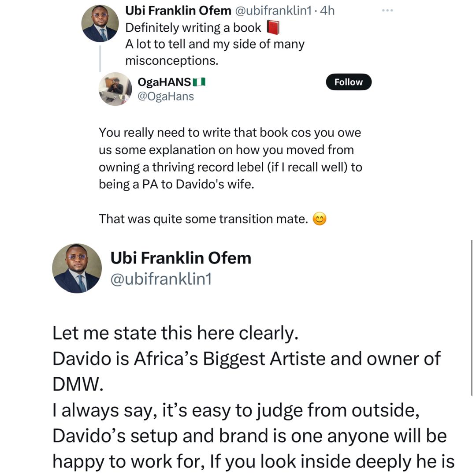Screen dimensions: 476x476
Task: Click "That was quite some transition mate" line
Action: pos(203,219)
